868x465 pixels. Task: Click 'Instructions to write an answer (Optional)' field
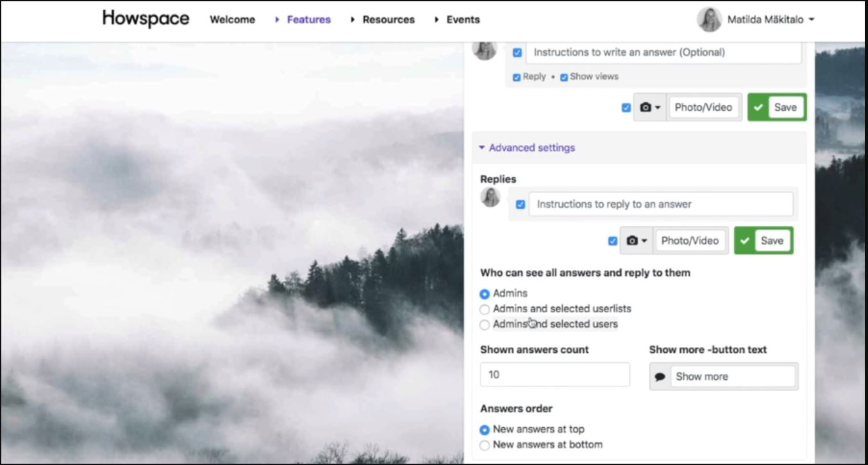[x=664, y=53]
